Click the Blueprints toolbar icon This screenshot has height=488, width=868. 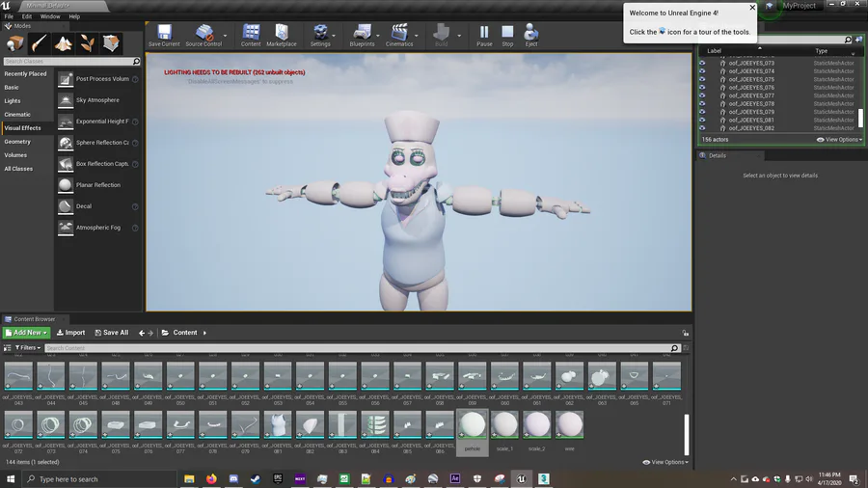tap(363, 35)
